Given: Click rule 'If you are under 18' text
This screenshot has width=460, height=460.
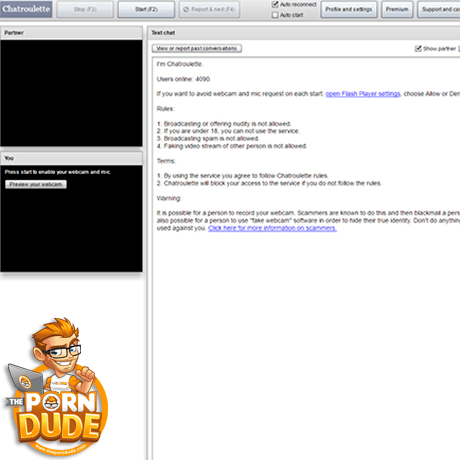Looking at the screenshot, I should 228,131.
